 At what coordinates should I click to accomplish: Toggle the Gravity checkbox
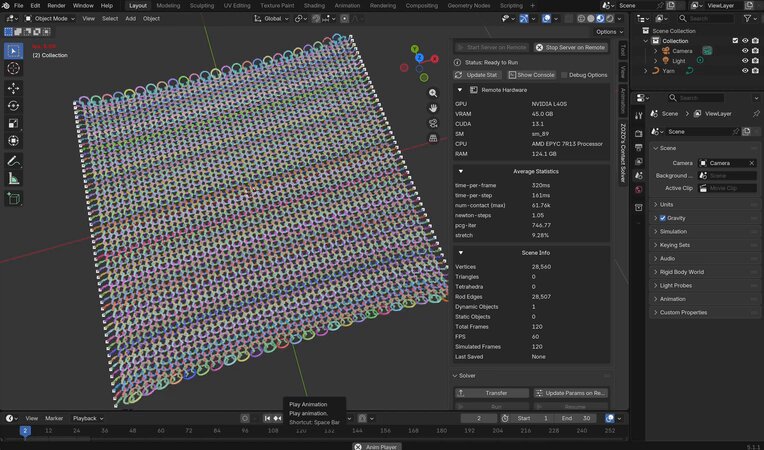(x=663, y=218)
